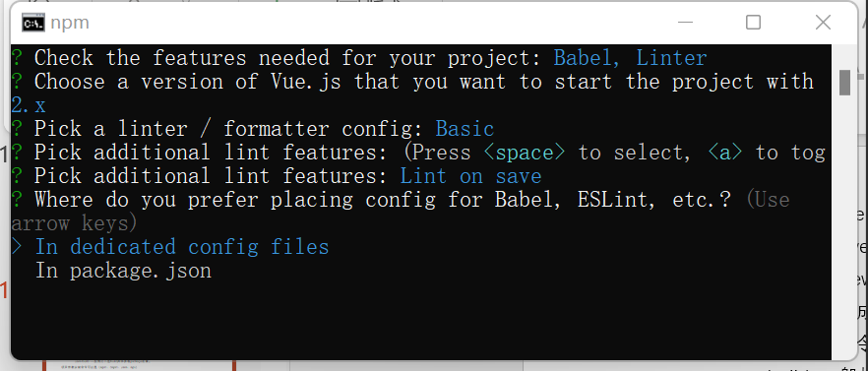Screen dimensions: 868x371
Task: Click the npm console icon in title bar
Action: tap(32, 23)
